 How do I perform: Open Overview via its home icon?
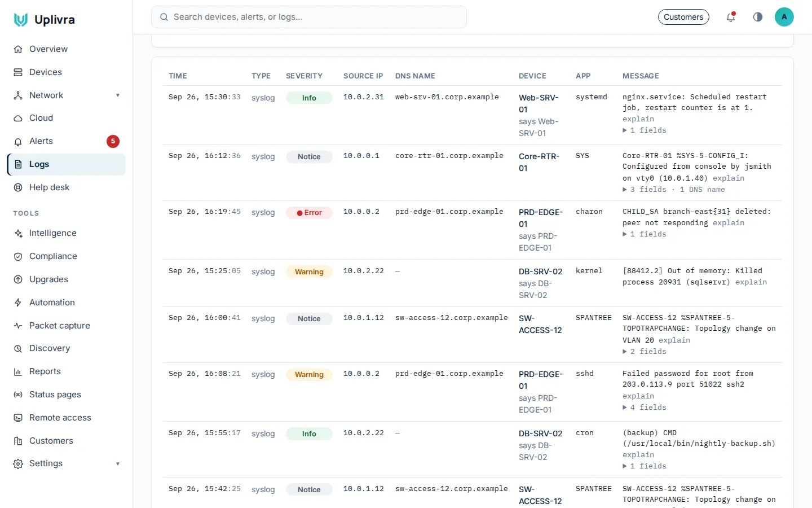[18, 49]
